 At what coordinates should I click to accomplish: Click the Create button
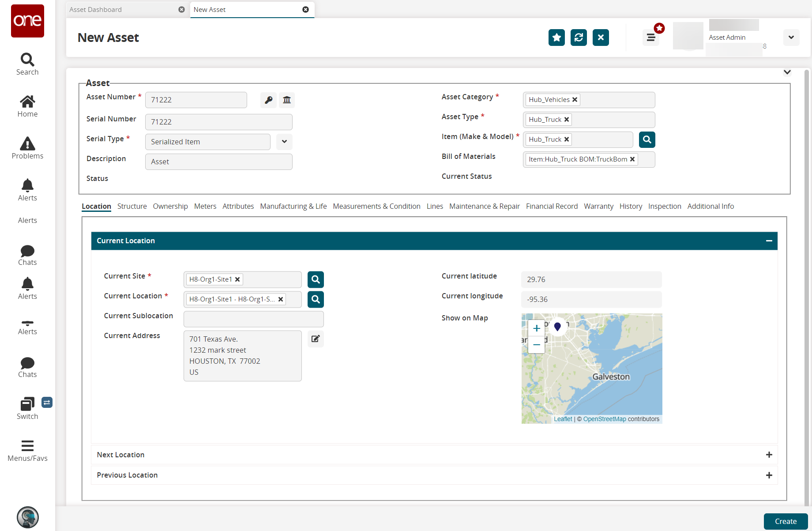tap(786, 521)
